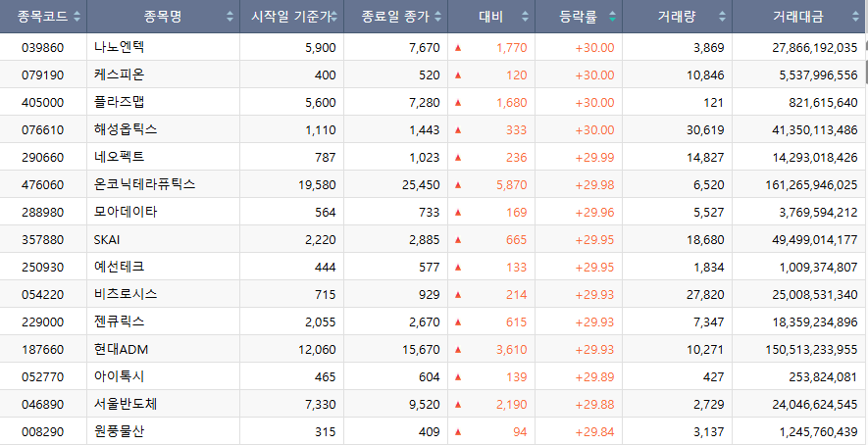The width and height of the screenshot is (868, 445).
Task: Click the 종목명 column header label
Action: tap(163, 17)
